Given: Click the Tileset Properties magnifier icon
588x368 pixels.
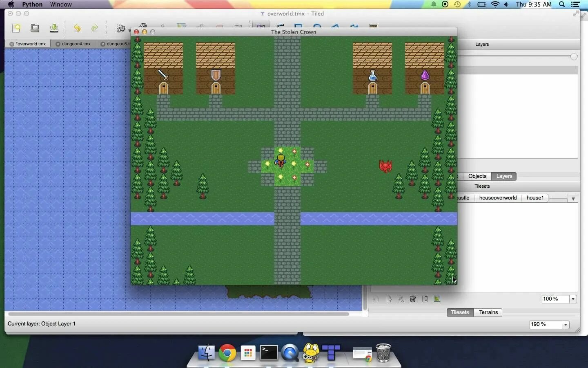Looking at the screenshot, I should 401,299.
